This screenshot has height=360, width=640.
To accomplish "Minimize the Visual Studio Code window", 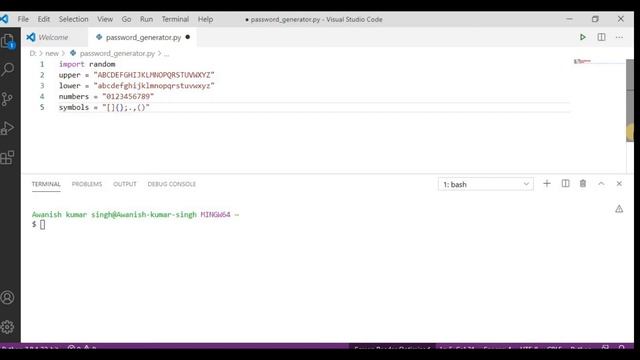I will (x=569, y=19).
